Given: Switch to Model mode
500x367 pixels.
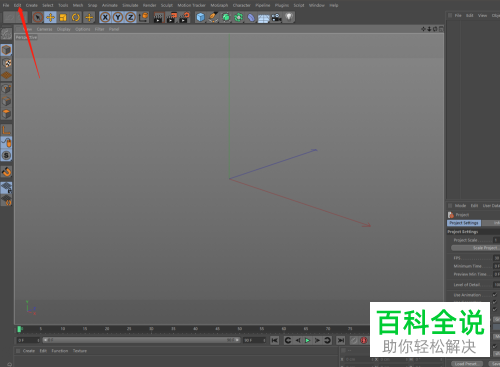Looking at the screenshot, I should (x=6, y=50).
